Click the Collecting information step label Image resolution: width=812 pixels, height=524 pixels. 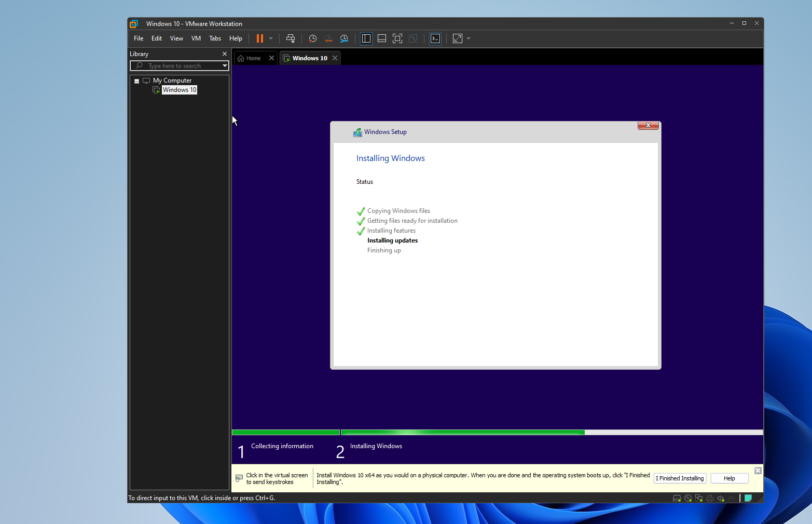click(x=282, y=446)
